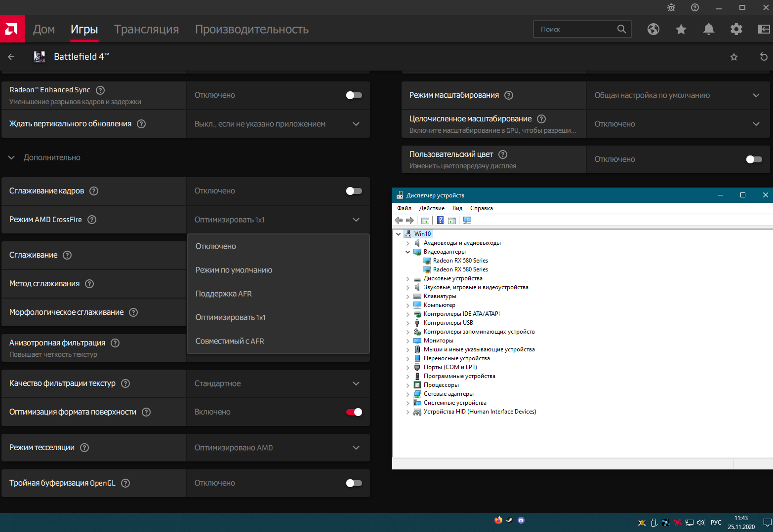The width and height of the screenshot is (773, 532).
Task: Select Сетевые адаптеры in Device Manager
Action: click(x=448, y=394)
